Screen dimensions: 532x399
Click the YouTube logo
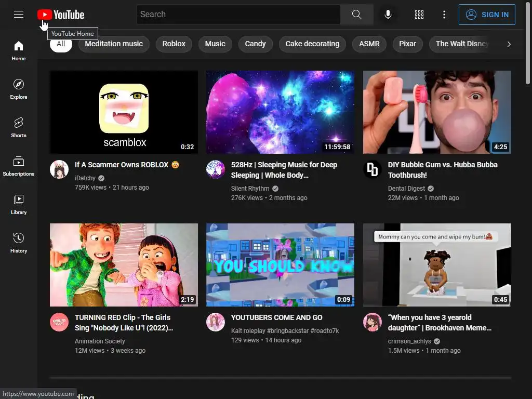coord(61,15)
